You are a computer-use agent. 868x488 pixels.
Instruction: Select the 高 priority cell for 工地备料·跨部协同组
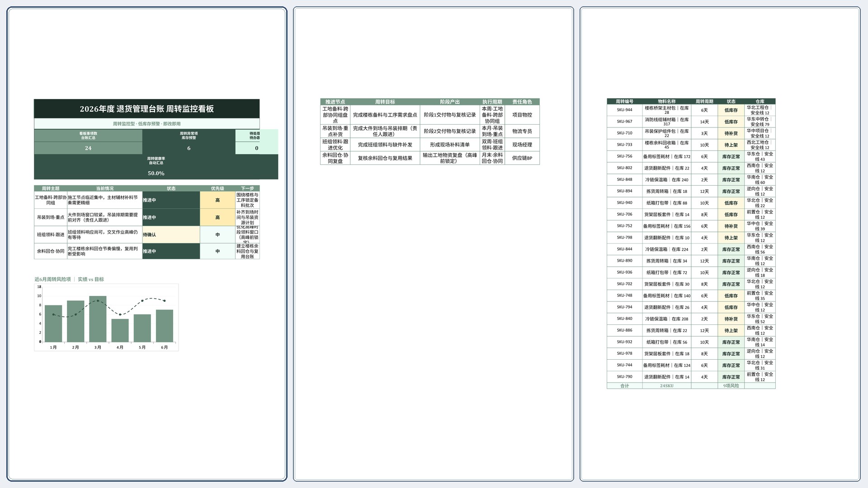[x=217, y=200]
